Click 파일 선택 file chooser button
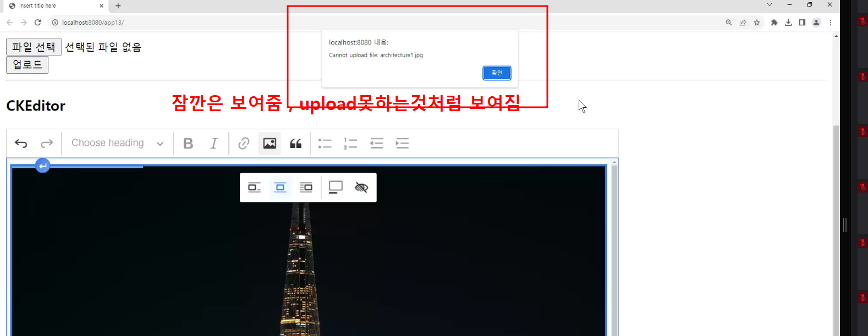The image size is (868, 336). pyautogui.click(x=34, y=47)
